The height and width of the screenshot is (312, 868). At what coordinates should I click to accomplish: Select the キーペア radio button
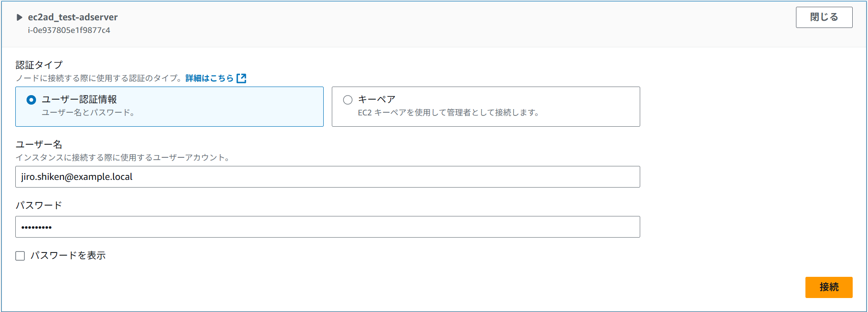348,100
